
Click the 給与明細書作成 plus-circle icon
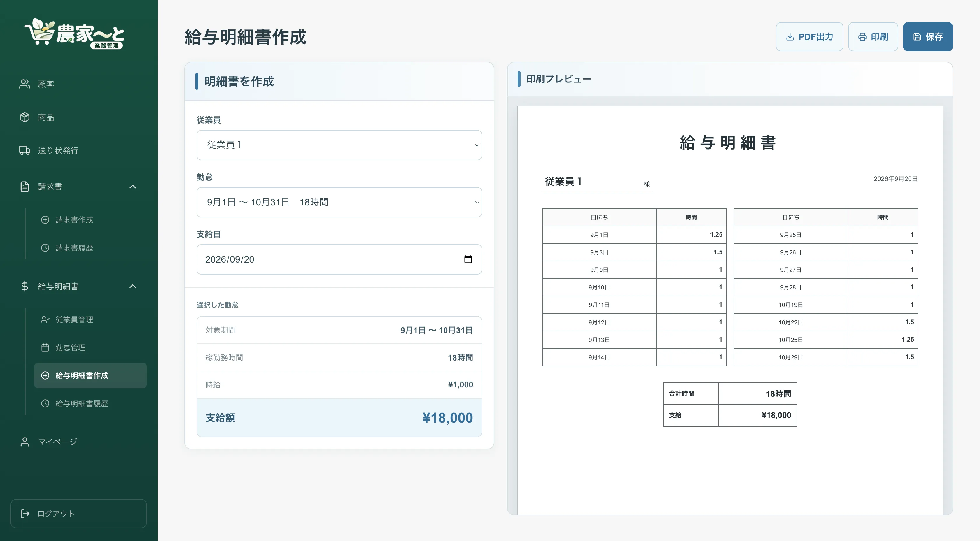tap(45, 376)
